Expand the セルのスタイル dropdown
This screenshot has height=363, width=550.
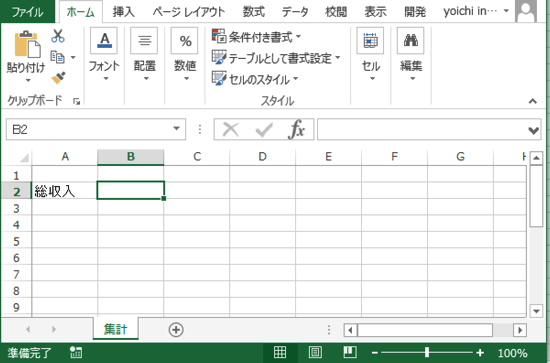pos(295,79)
